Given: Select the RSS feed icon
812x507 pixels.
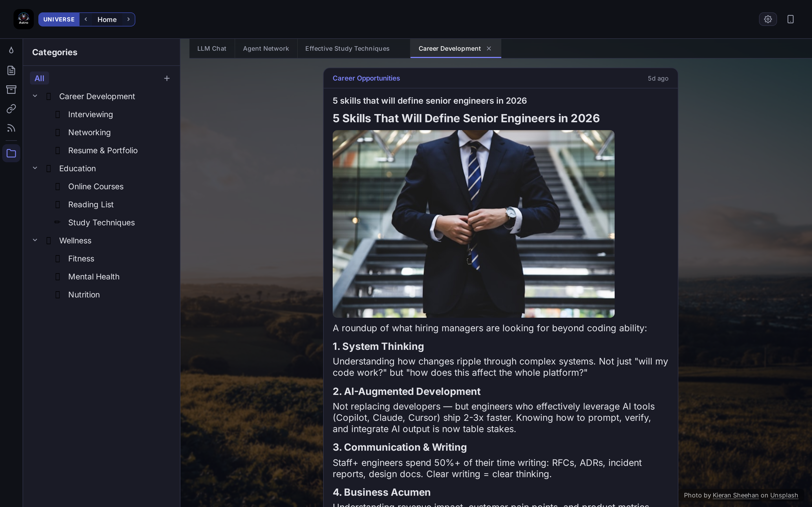Looking at the screenshot, I should click(11, 128).
